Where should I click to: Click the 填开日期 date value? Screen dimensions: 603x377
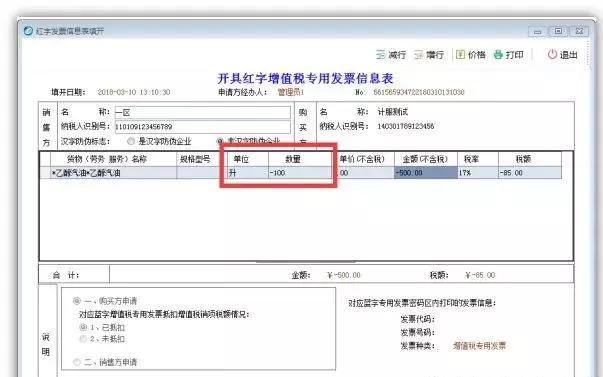[133, 92]
